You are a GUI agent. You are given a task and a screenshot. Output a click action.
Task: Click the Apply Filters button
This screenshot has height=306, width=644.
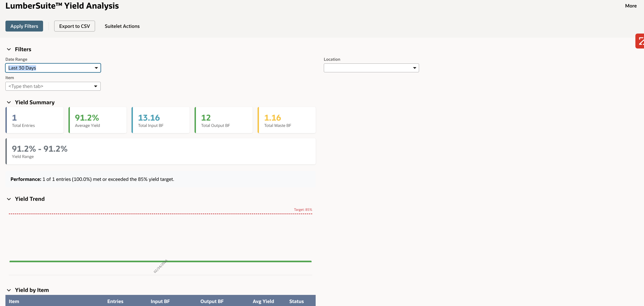(24, 26)
